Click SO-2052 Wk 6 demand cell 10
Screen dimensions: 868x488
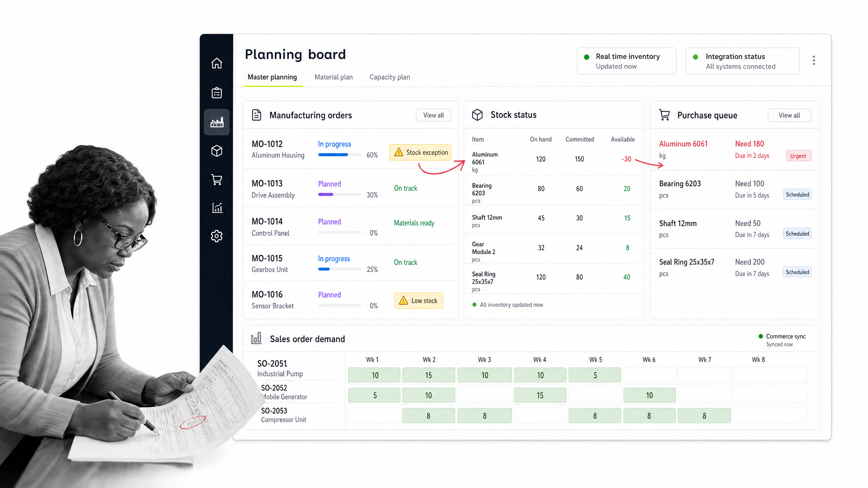[649, 395]
